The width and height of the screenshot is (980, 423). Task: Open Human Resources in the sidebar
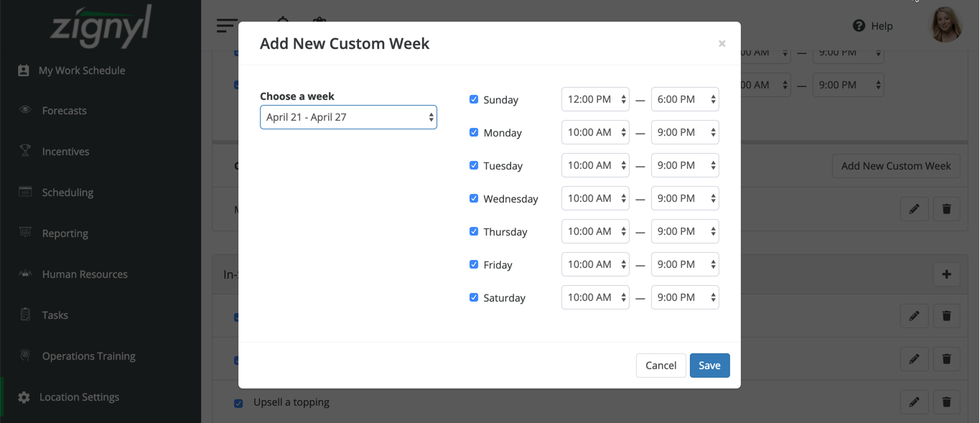84,274
